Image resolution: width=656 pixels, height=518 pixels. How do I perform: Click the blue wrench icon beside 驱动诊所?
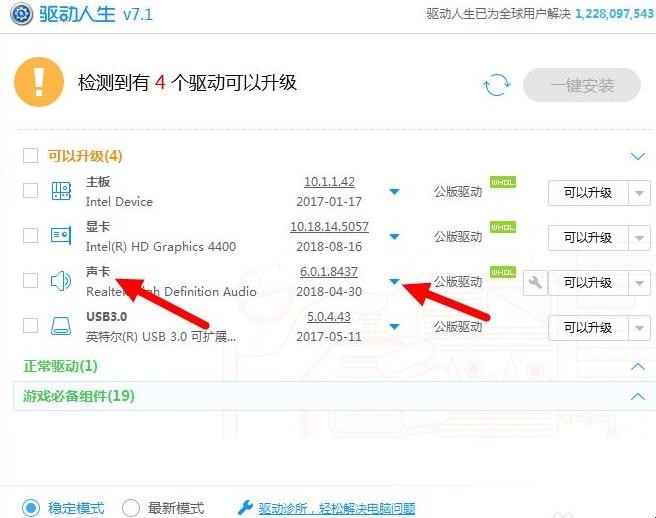[x=245, y=507]
